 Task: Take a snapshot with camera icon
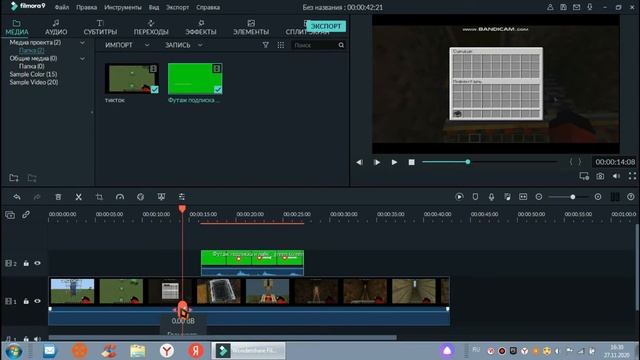click(x=600, y=176)
